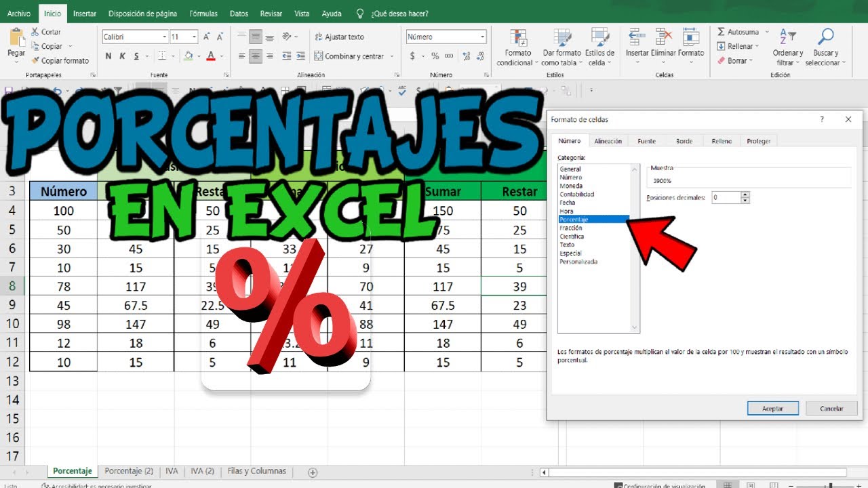Viewport: 868px width, 488px height.
Task: Open Alineación tab in Formato de celdas
Action: tap(608, 141)
